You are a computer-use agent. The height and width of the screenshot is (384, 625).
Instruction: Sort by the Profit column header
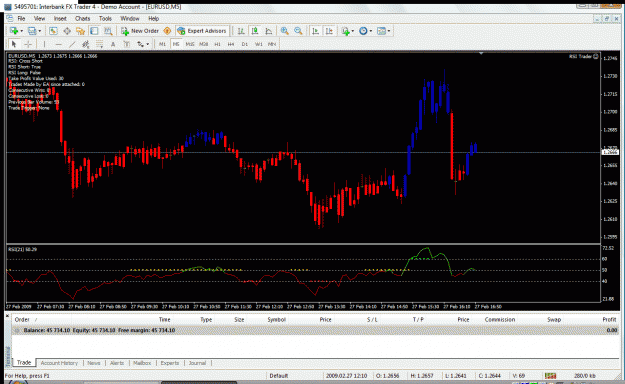[x=609, y=319]
